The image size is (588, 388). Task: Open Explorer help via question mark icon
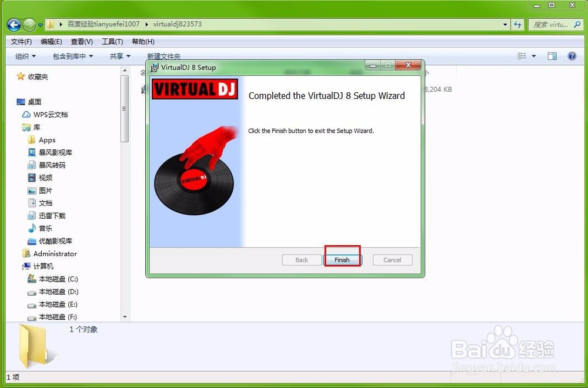(x=572, y=56)
